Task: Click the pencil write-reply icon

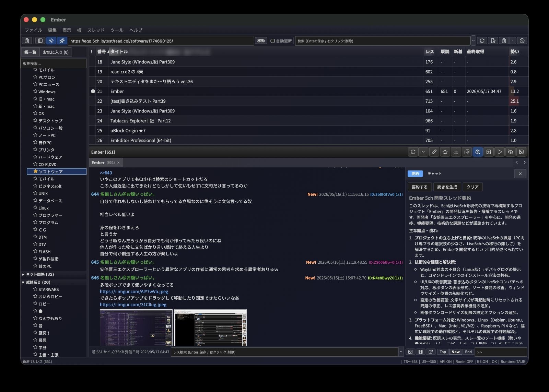Action: (x=434, y=152)
